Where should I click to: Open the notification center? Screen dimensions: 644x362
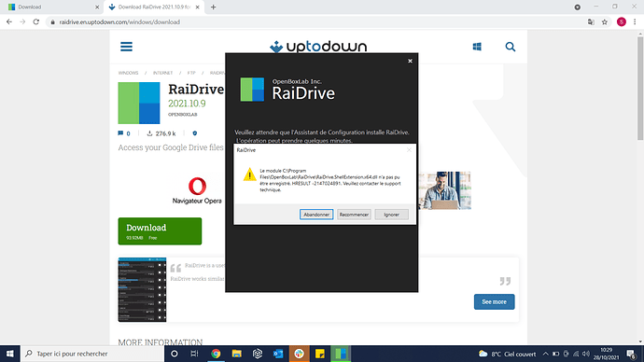632,354
